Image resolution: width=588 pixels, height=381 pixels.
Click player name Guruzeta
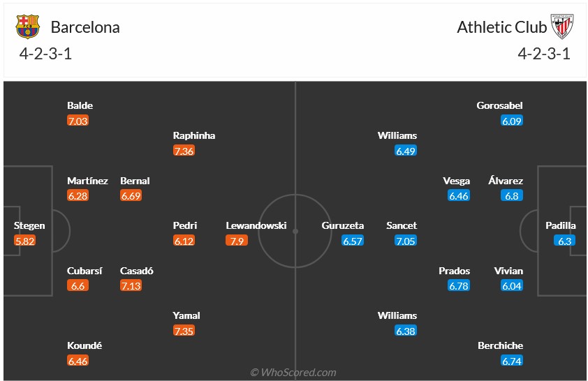pyautogui.click(x=343, y=225)
